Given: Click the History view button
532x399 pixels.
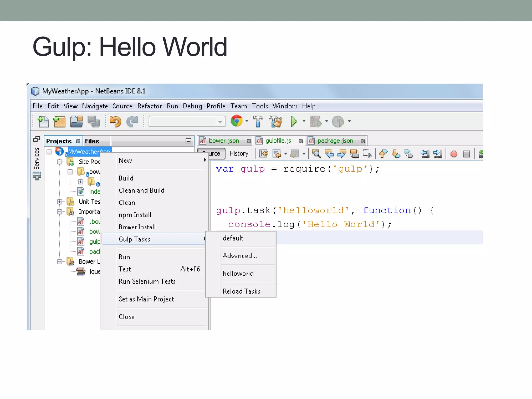Looking at the screenshot, I should click(x=239, y=154).
